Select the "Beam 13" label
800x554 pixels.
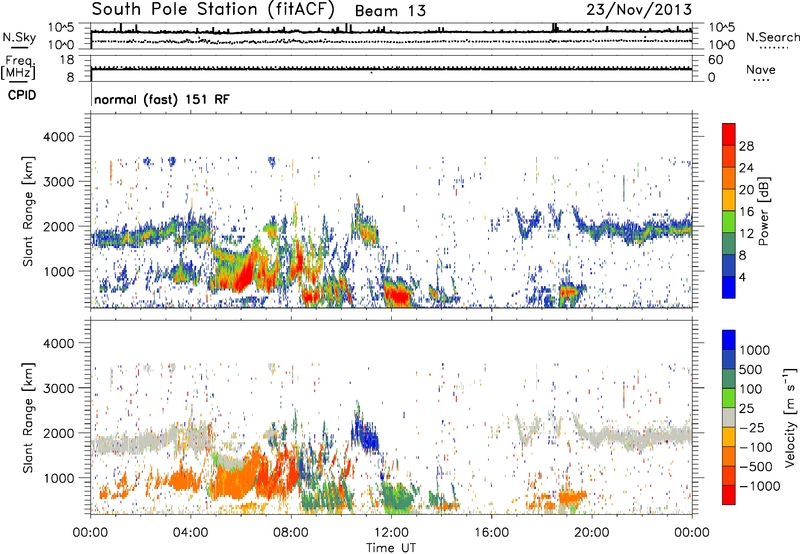[x=390, y=11]
